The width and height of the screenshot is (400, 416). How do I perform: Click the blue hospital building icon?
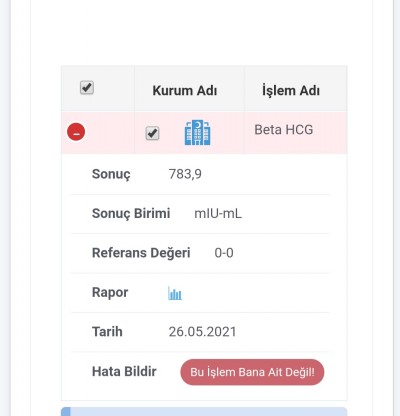point(198,133)
